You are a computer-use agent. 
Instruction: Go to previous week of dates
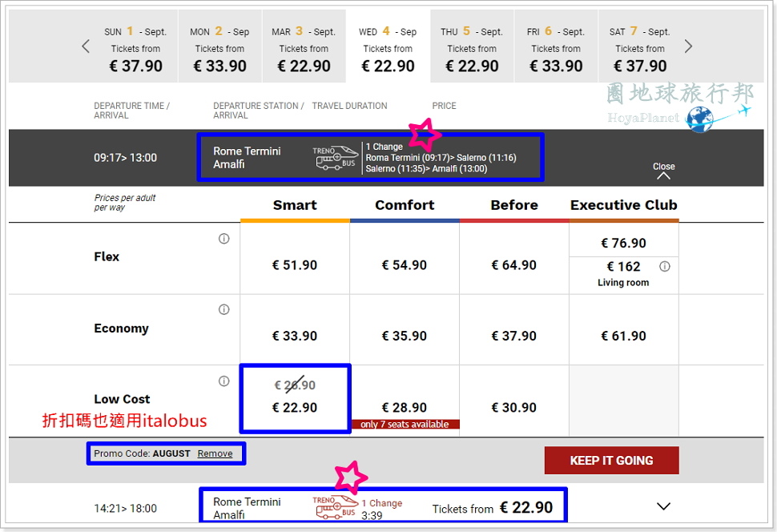(x=86, y=46)
